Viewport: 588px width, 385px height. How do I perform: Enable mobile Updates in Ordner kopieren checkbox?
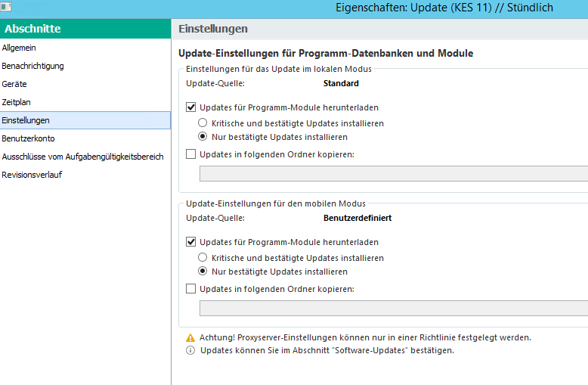(x=190, y=288)
